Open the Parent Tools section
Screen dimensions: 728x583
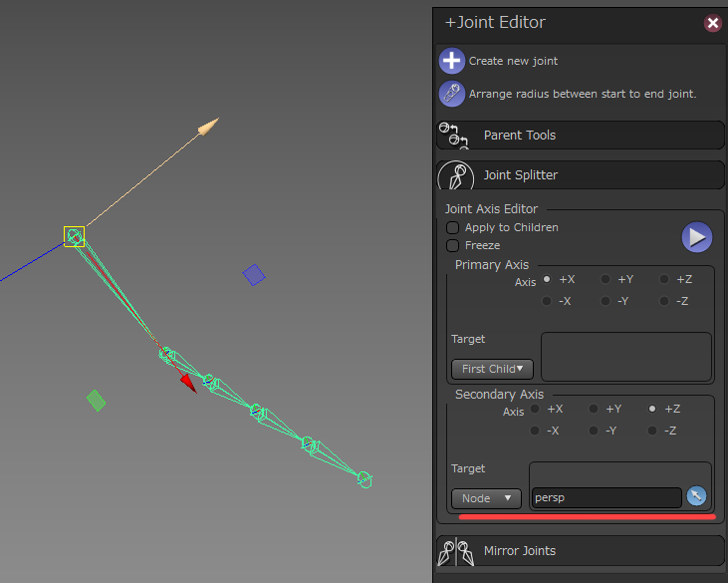(580, 136)
